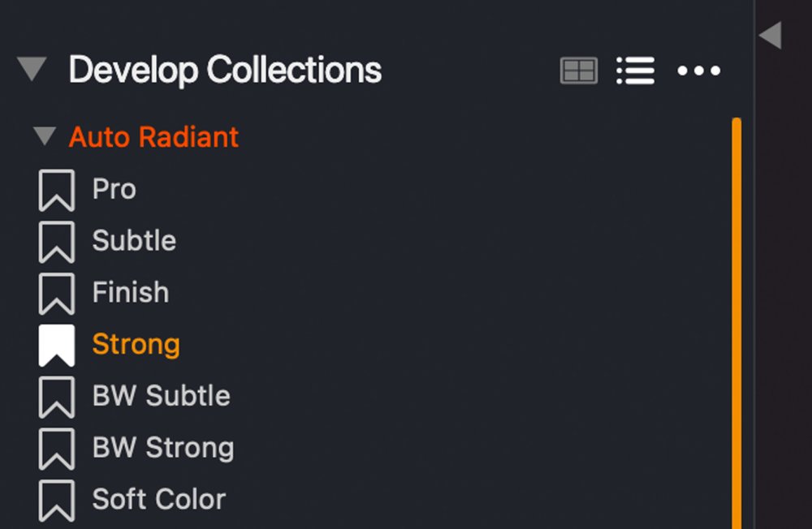Image resolution: width=812 pixels, height=529 pixels.
Task: Click the bookmark icon beside Pro
Action: pos(57,190)
